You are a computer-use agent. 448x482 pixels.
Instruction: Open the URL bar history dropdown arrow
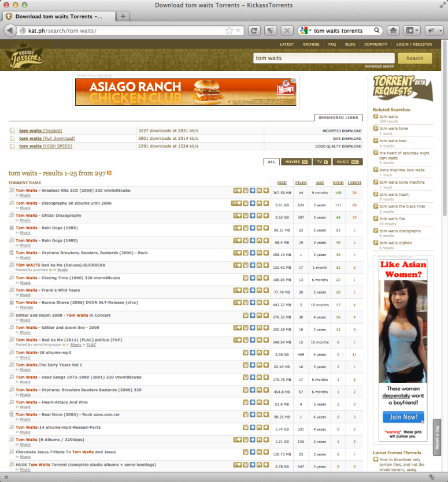[x=238, y=31]
